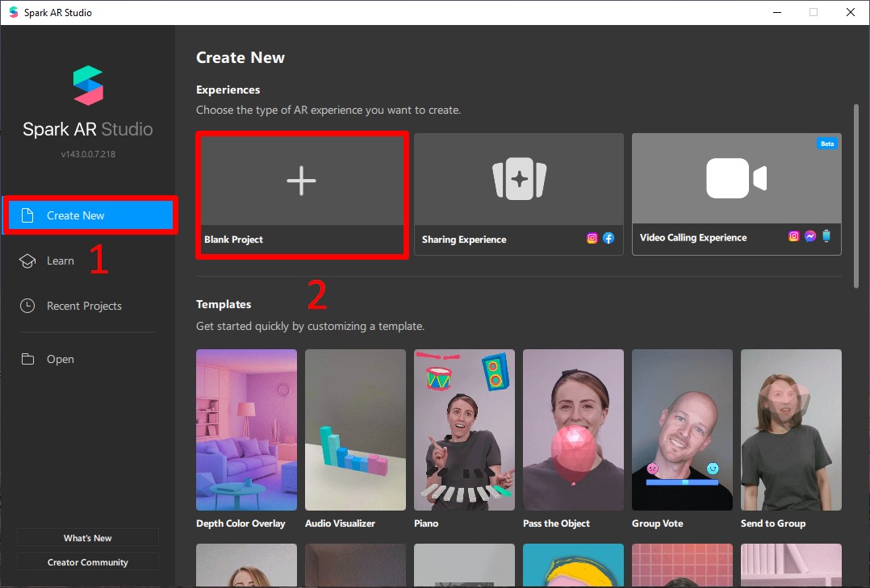870x588 pixels.
Task: Click Facebook icon on Sharing Experience card
Action: [x=609, y=238]
